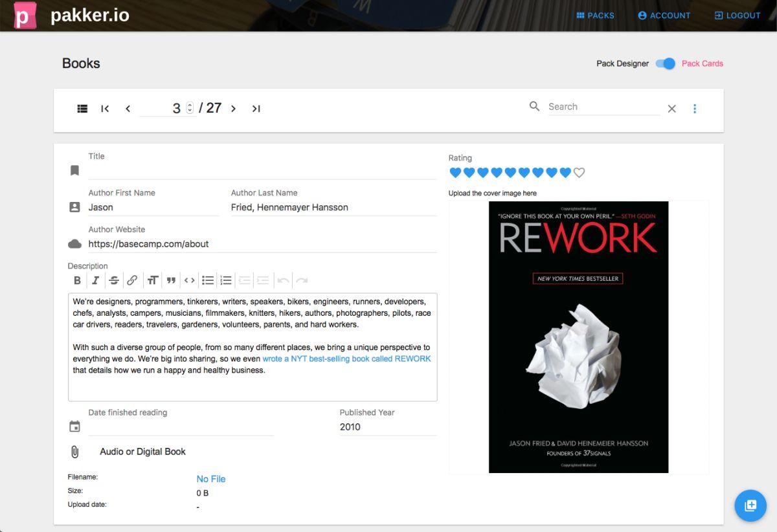Click the Author Last Name field

coord(333,207)
